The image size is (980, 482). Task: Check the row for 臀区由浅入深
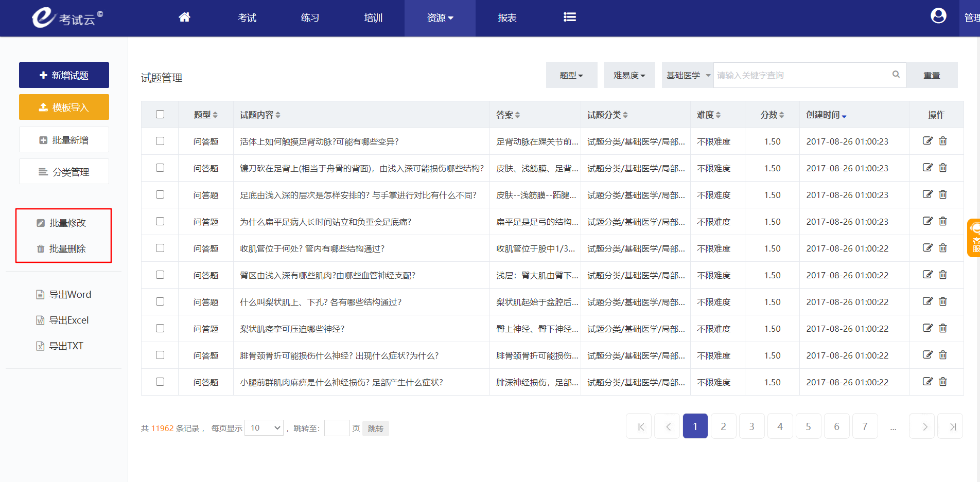[160, 275]
